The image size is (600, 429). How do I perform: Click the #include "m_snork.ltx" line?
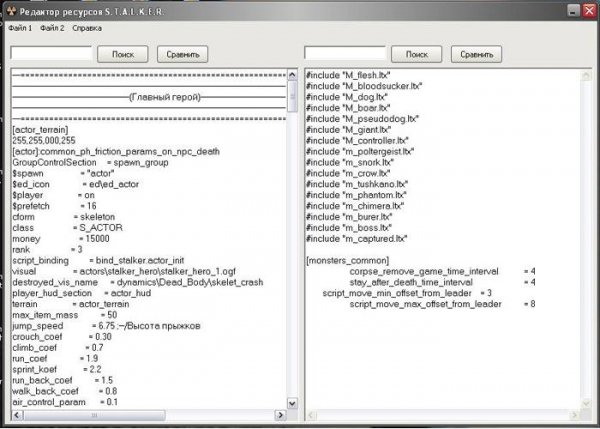[x=350, y=162]
